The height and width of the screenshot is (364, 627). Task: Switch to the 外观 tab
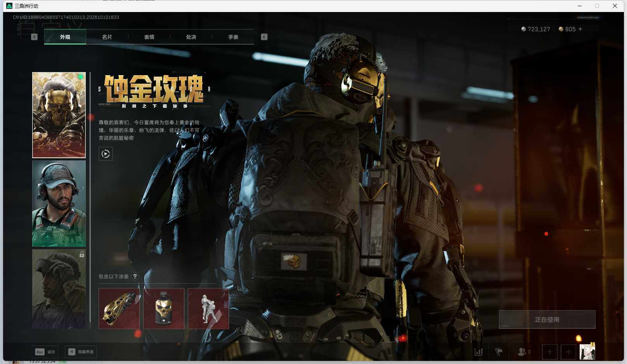click(65, 37)
